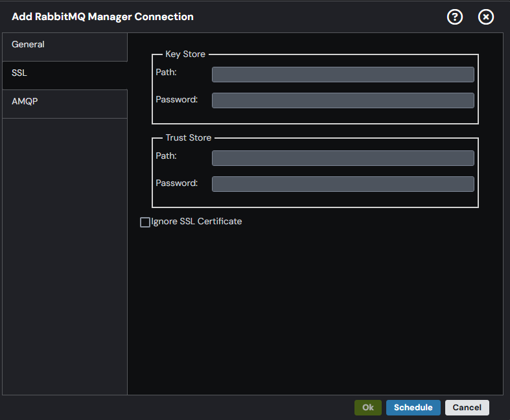Cancel the connection dialog
The width and height of the screenshot is (510, 420).
coord(467,408)
